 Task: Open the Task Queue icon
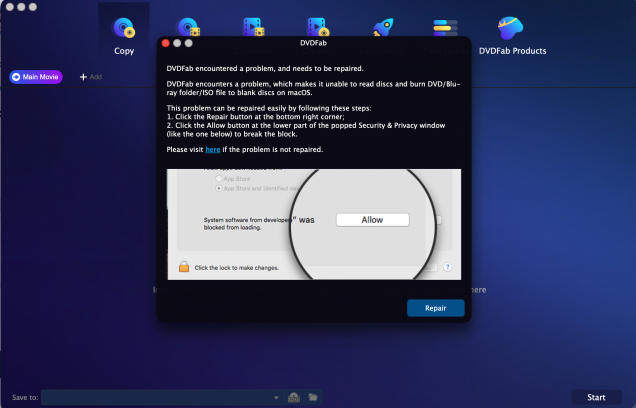[x=445, y=27]
